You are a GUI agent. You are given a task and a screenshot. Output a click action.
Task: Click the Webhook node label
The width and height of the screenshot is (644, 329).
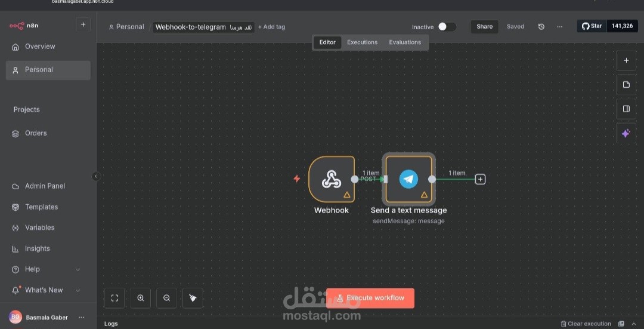[331, 210]
